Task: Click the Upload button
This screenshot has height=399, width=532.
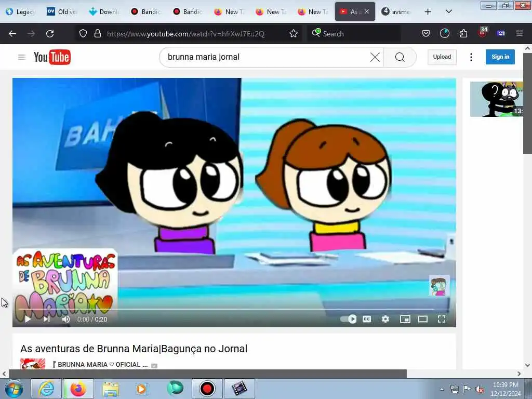Action: [442, 57]
